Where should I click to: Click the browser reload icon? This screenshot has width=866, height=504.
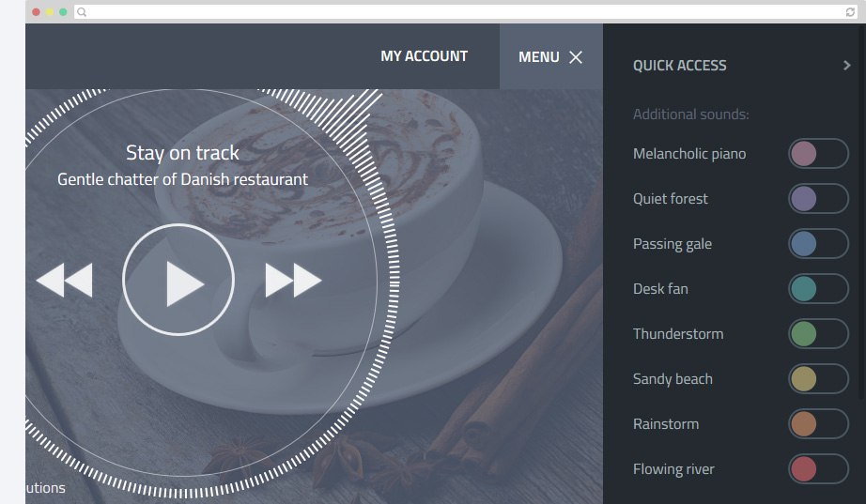850,12
